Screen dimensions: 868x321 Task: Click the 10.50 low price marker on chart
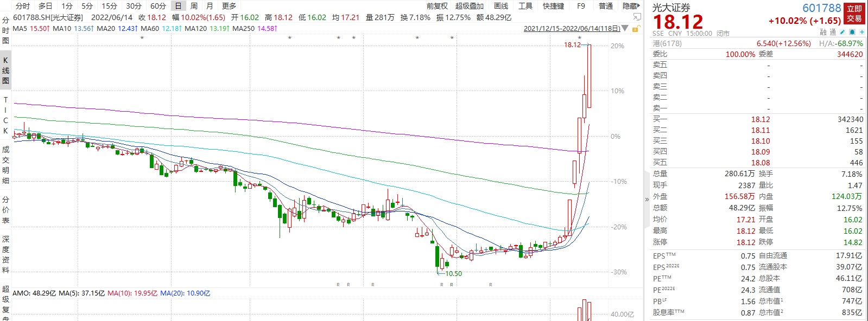(x=454, y=274)
